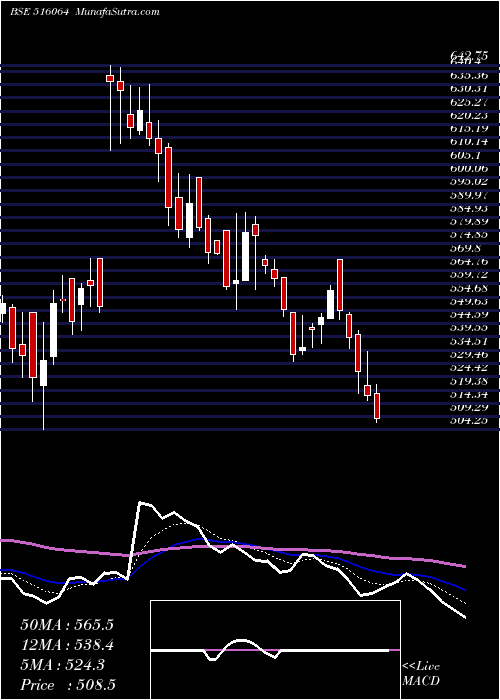
Task: Pick the 504.25 axis label
Action: [x=469, y=420]
